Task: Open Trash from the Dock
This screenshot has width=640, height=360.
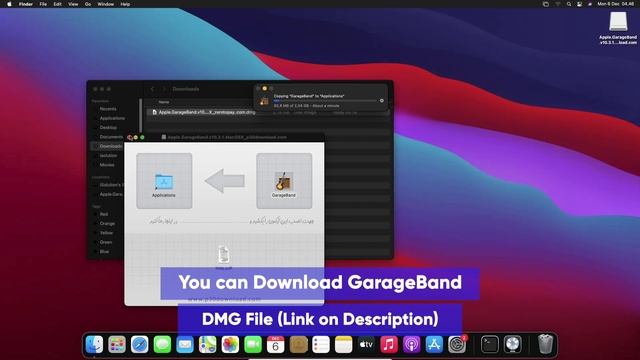Action: [545, 344]
